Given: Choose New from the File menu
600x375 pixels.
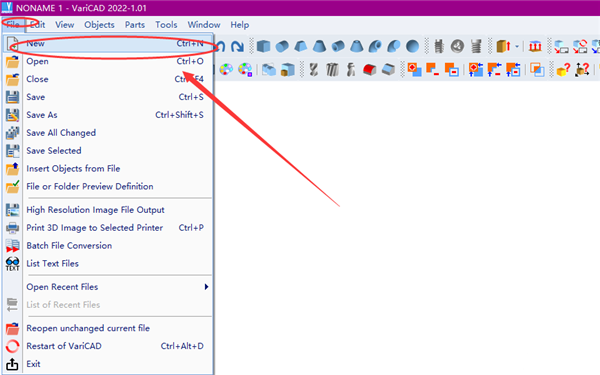Looking at the screenshot, I should pyautogui.click(x=108, y=44).
